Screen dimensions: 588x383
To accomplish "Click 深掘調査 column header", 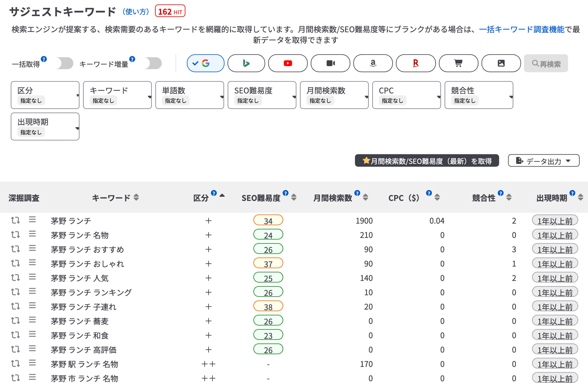I will [x=24, y=198].
